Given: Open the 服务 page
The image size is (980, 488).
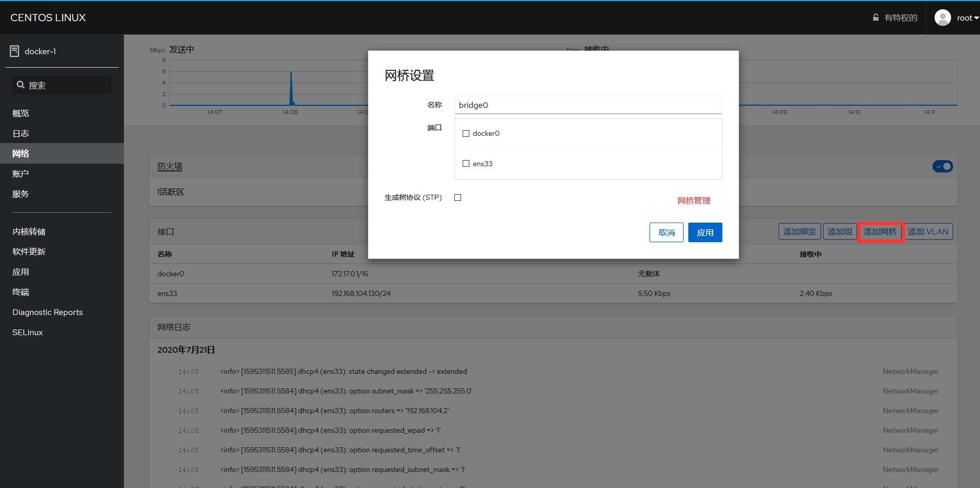Looking at the screenshot, I should click(x=21, y=194).
